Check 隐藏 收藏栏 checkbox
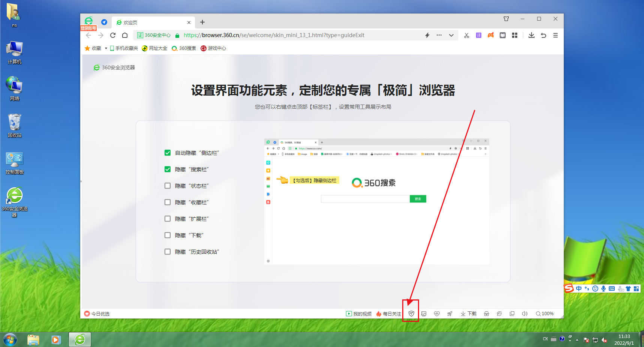 (168, 202)
